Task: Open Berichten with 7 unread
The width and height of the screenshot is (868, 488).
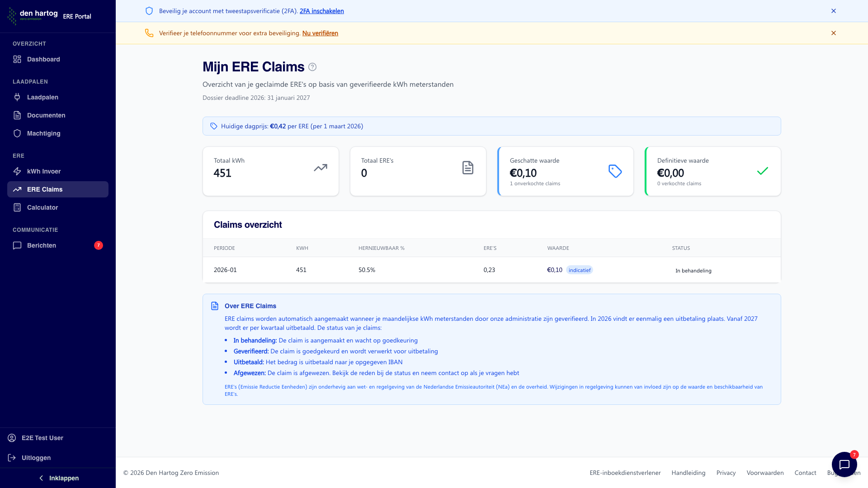Action: click(42, 245)
